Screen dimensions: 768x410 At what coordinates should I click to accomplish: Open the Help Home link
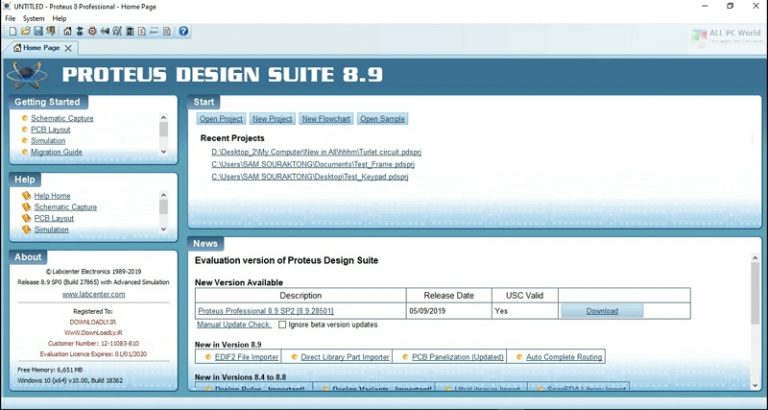tap(52, 195)
